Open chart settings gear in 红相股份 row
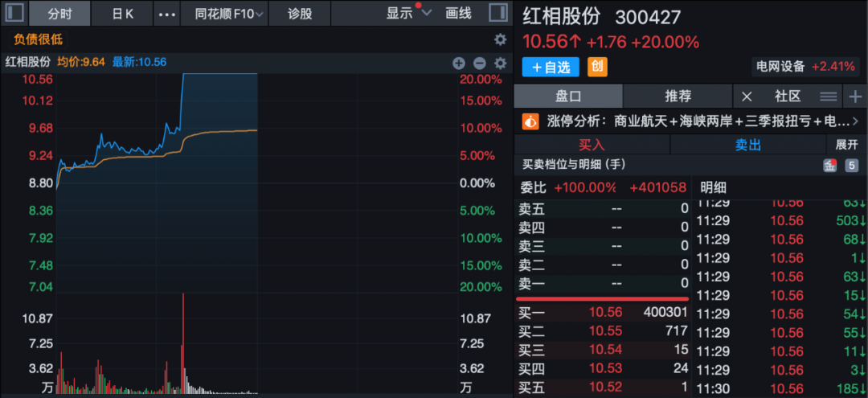The width and height of the screenshot is (868, 398). [x=500, y=63]
